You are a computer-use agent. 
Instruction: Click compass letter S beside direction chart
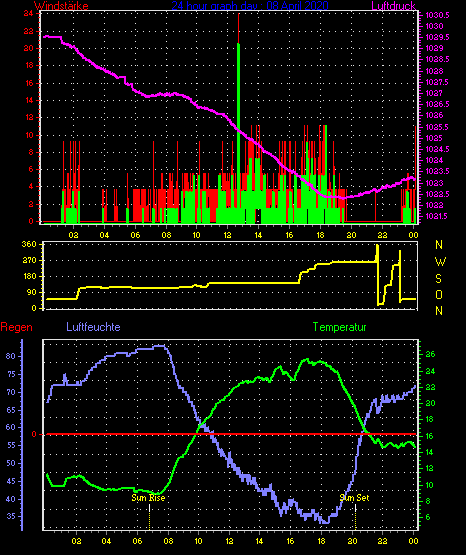click(439, 279)
